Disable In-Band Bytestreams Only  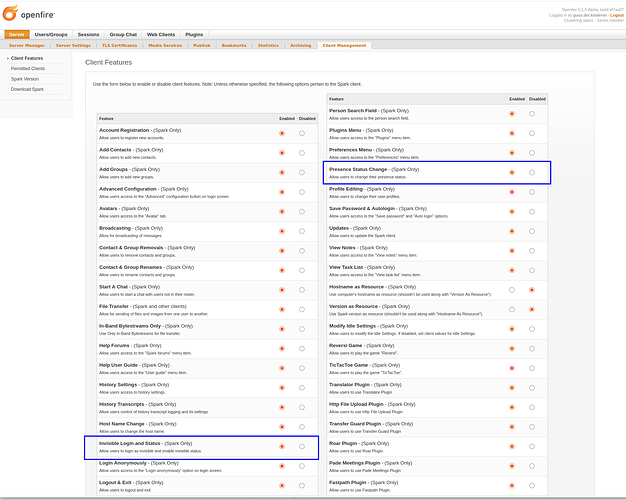(x=302, y=329)
